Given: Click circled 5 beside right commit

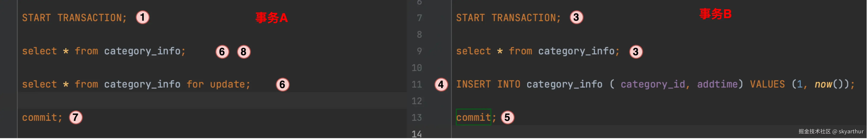Looking at the screenshot, I should 507,117.
